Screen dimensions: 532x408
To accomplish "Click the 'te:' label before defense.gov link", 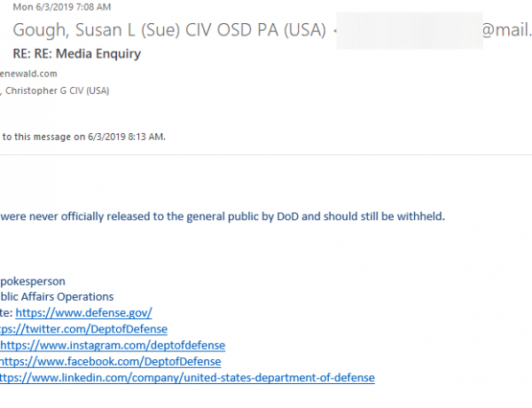I will point(6,312).
